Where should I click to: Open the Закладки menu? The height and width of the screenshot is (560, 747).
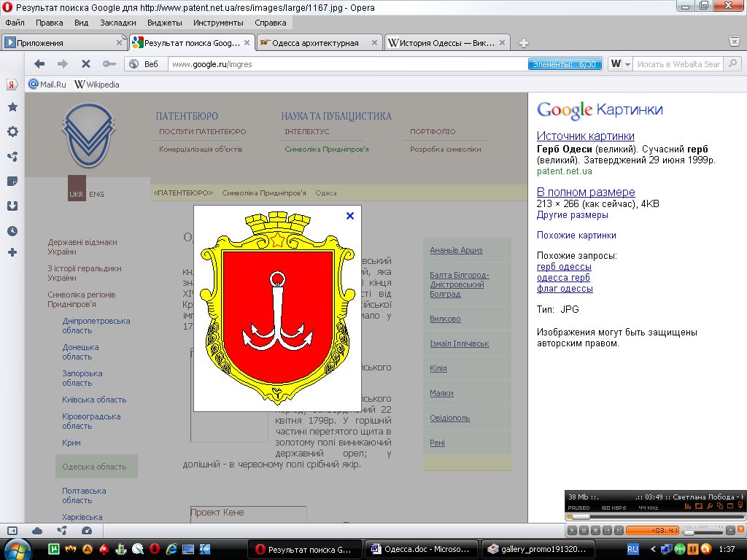117,23
